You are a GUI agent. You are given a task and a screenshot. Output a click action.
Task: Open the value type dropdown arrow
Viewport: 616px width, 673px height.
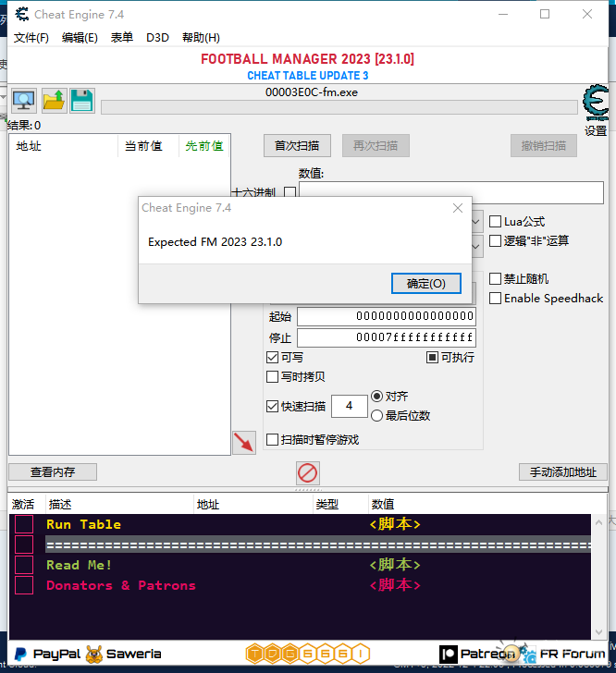click(476, 246)
